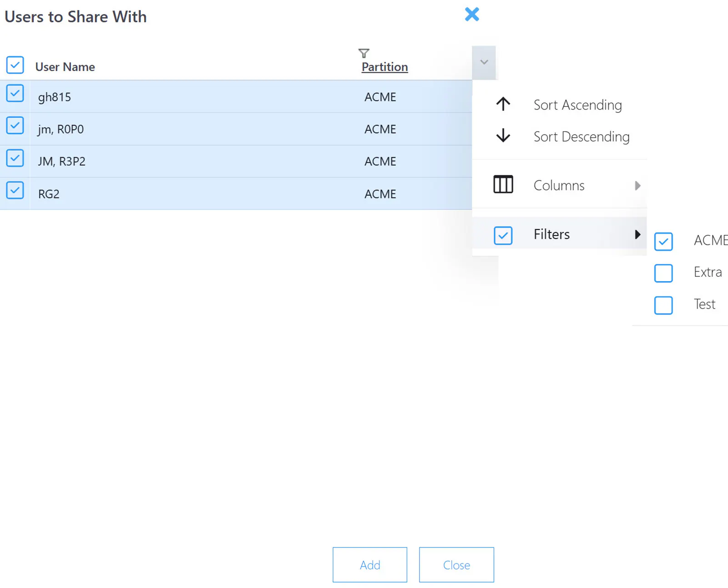Image resolution: width=728 pixels, height=588 pixels.
Task: Choose Sort Ascending menu item
Action: tap(560, 105)
